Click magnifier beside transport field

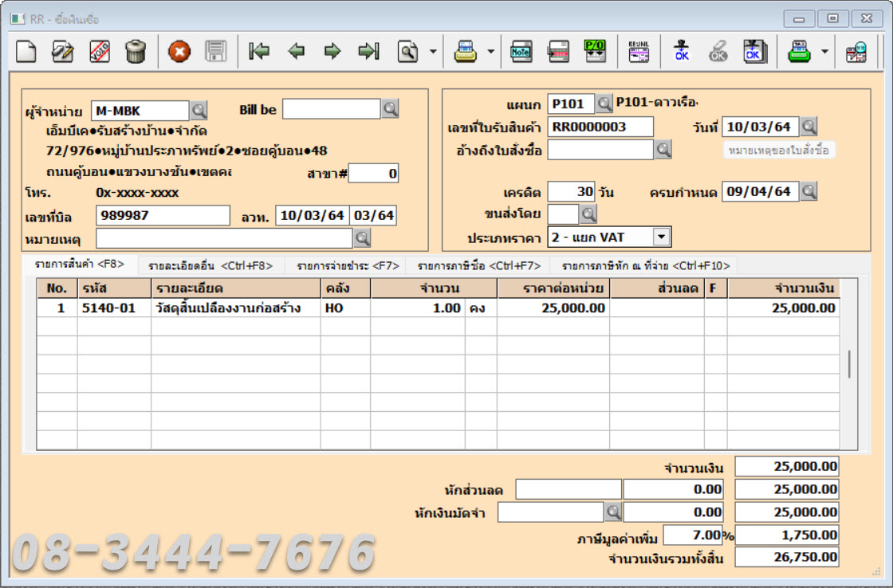tap(588, 214)
